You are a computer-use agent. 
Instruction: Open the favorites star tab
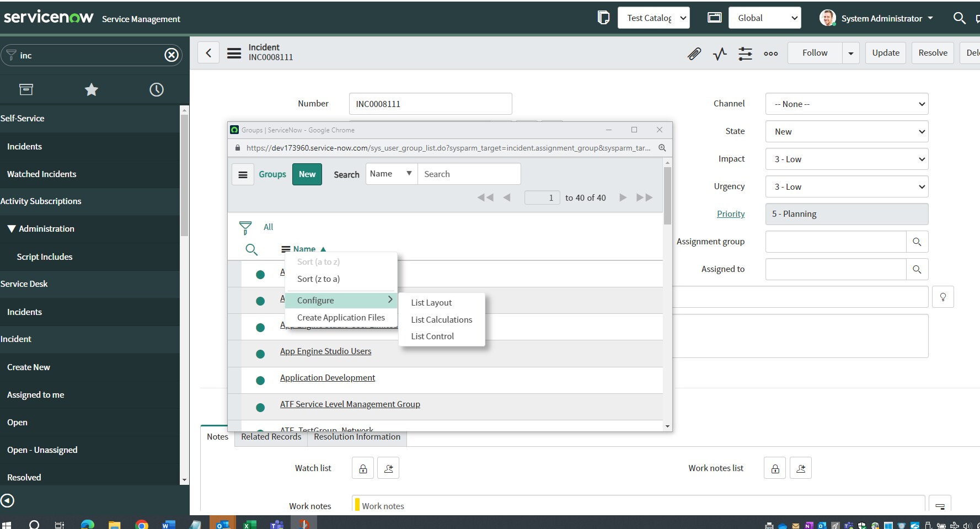tap(91, 89)
